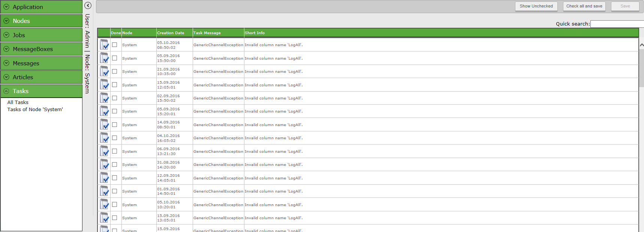Click task icon for 02.09.2016 15:50:02 row

click(104, 98)
